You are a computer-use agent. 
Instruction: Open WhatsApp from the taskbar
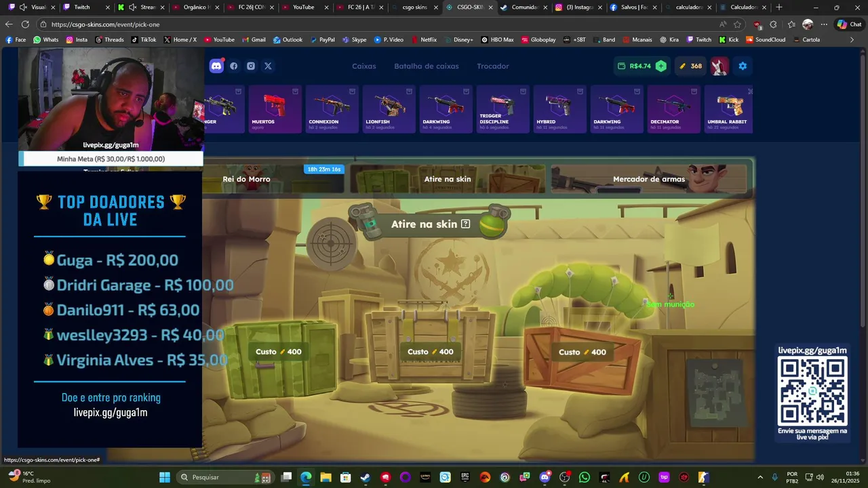tap(585, 477)
